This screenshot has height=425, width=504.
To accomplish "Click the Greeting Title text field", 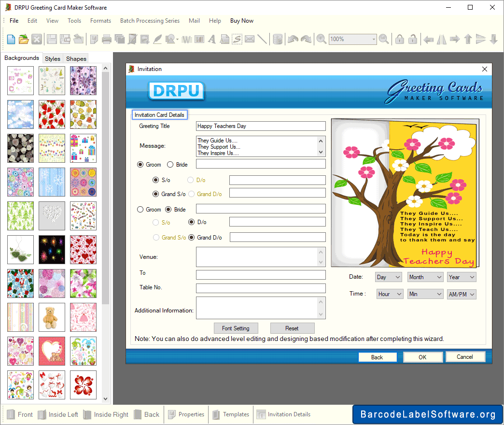I will [261, 126].
